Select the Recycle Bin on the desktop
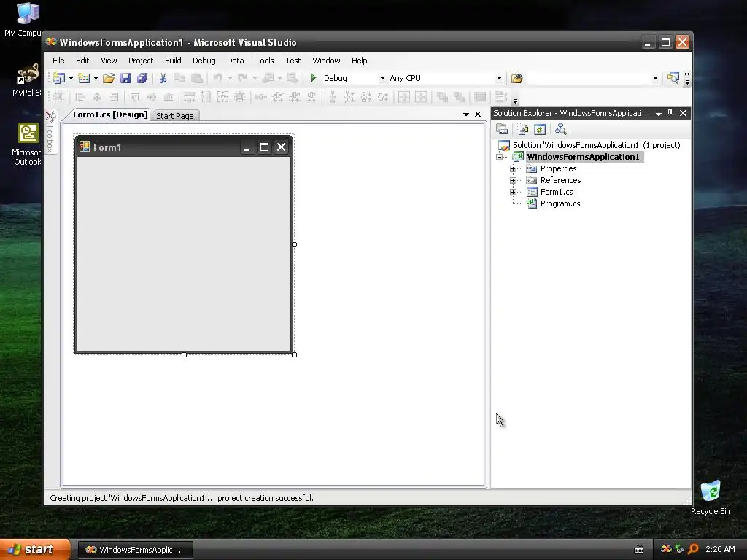747x560 pixels. 711,497
